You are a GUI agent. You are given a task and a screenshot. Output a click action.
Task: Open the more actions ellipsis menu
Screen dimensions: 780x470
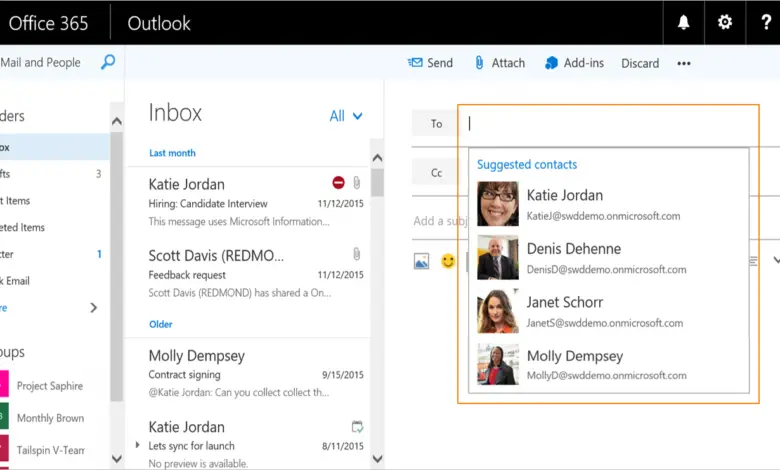point(684,63)
